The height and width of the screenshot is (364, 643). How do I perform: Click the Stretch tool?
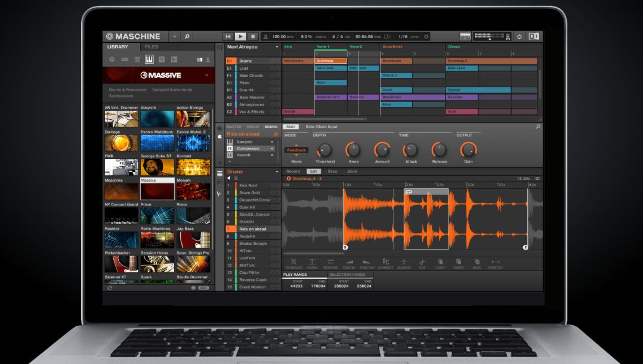pyautogui.click(x=495, y=264)
